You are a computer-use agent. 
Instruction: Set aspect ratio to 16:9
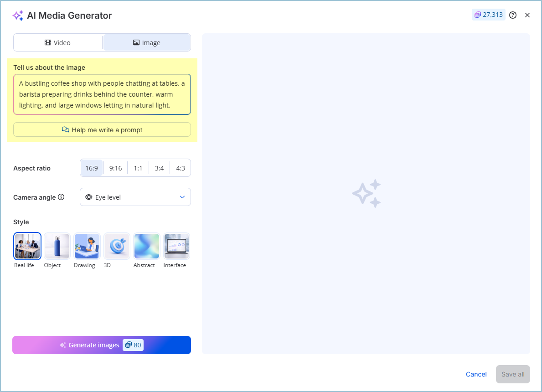point(92,168)
